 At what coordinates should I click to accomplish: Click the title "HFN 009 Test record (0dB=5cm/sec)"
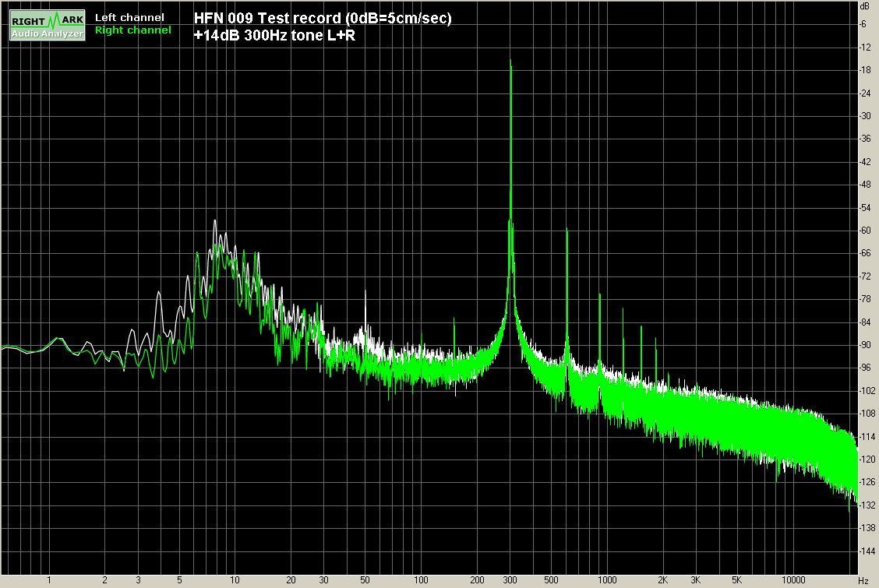pyautogui.click(x=323, y=19)
